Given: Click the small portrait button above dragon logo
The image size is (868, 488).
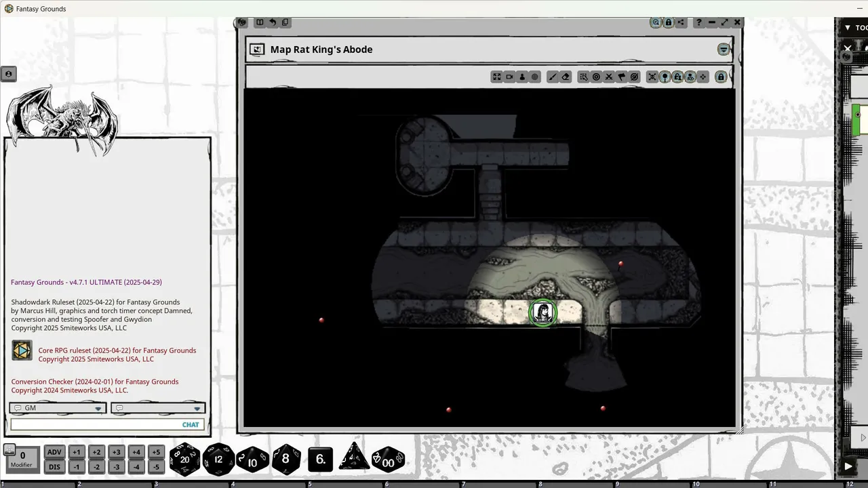Looking at the screenshot, I should click(8, 74).
